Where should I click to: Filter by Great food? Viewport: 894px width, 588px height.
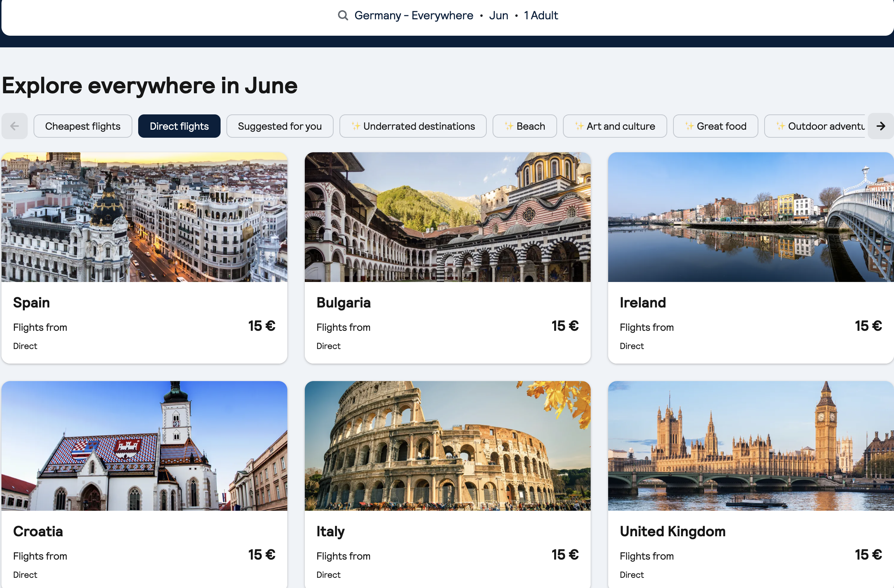[x=715, y=126]
